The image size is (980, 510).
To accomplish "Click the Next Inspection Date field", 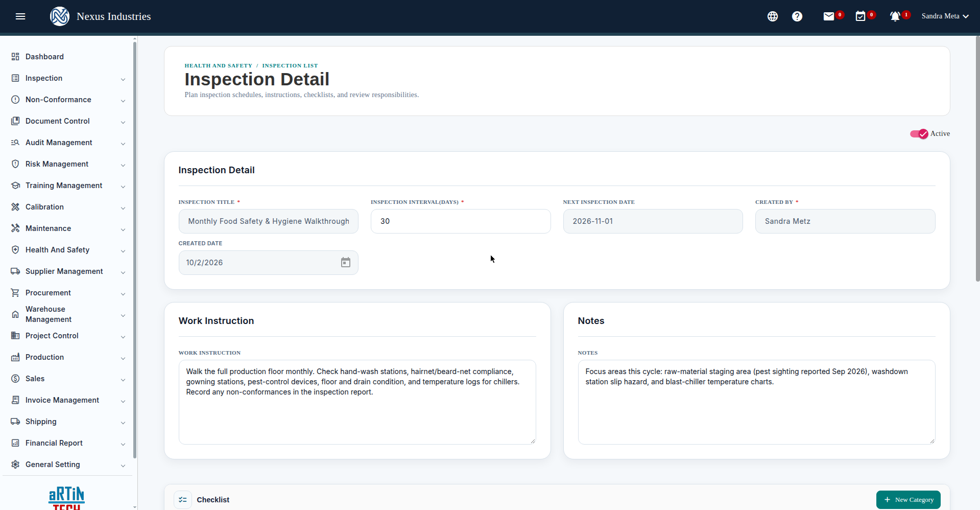I will click(x=653, y=221).
